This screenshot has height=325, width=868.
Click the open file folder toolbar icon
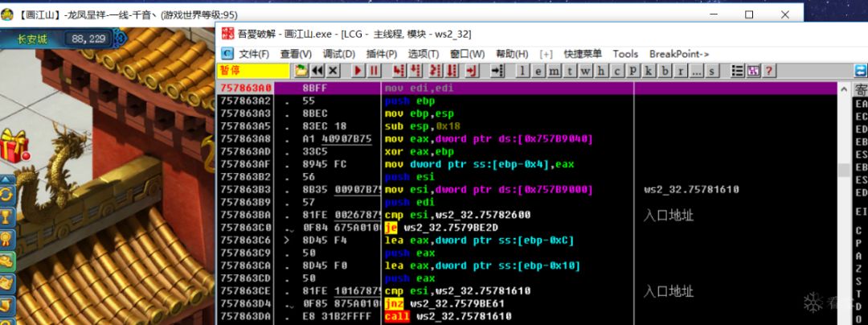tap(301, 71)
